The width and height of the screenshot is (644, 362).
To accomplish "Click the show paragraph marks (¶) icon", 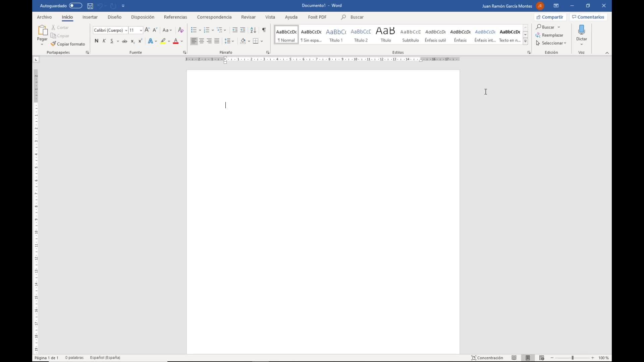I will pos(264,30).
